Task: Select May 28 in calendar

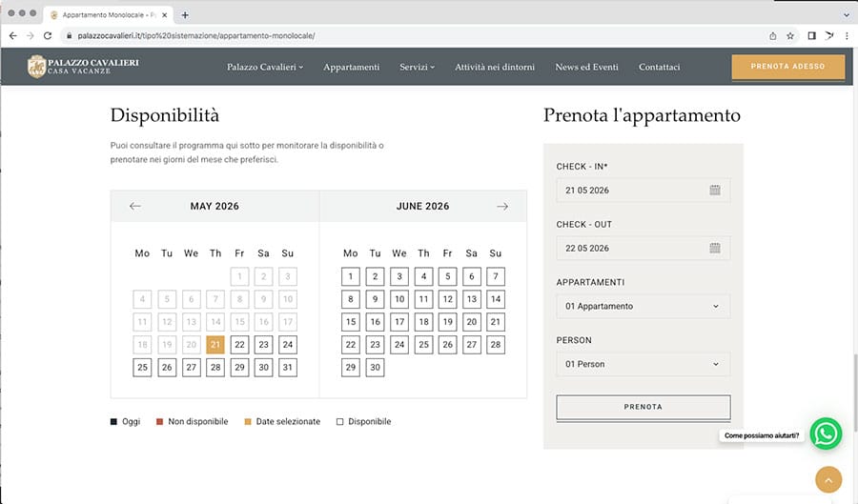Action: [215, 368]
